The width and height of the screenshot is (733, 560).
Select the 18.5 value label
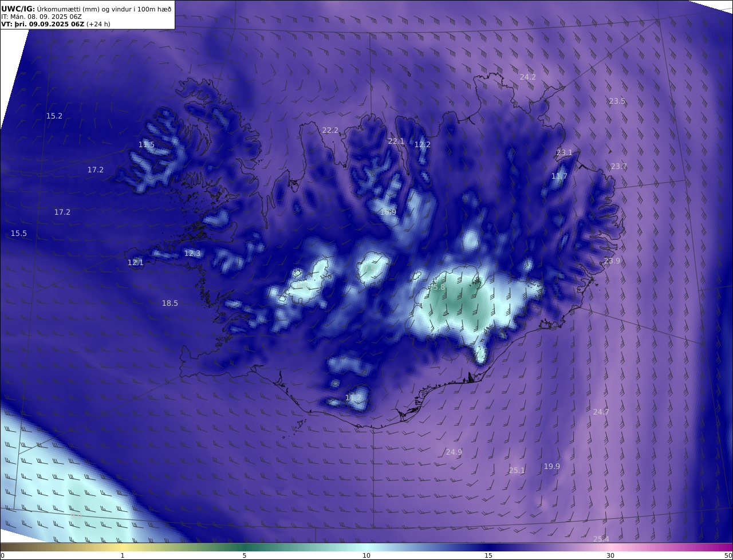click(x=170, y=303)
